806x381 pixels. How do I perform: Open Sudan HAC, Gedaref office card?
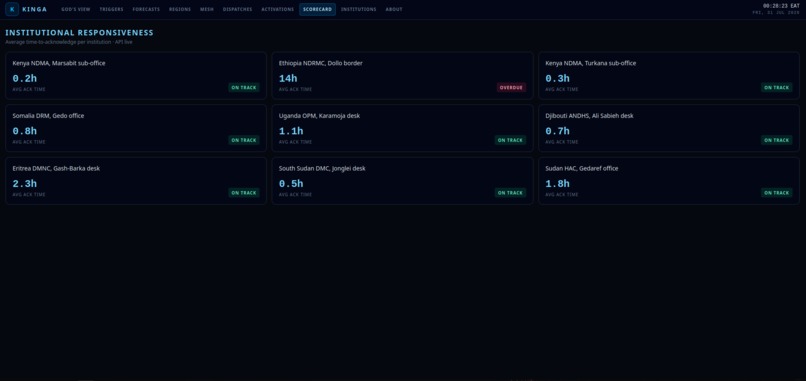pyautogui.click(x=669, y=181)
